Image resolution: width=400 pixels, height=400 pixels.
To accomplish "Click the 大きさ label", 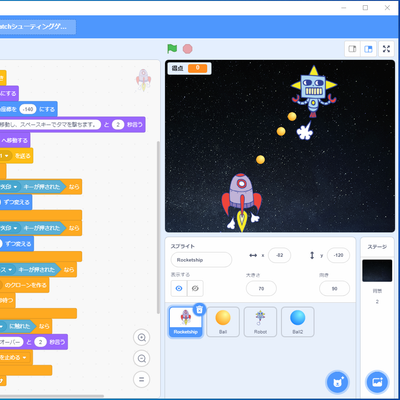I will (253, 275).
